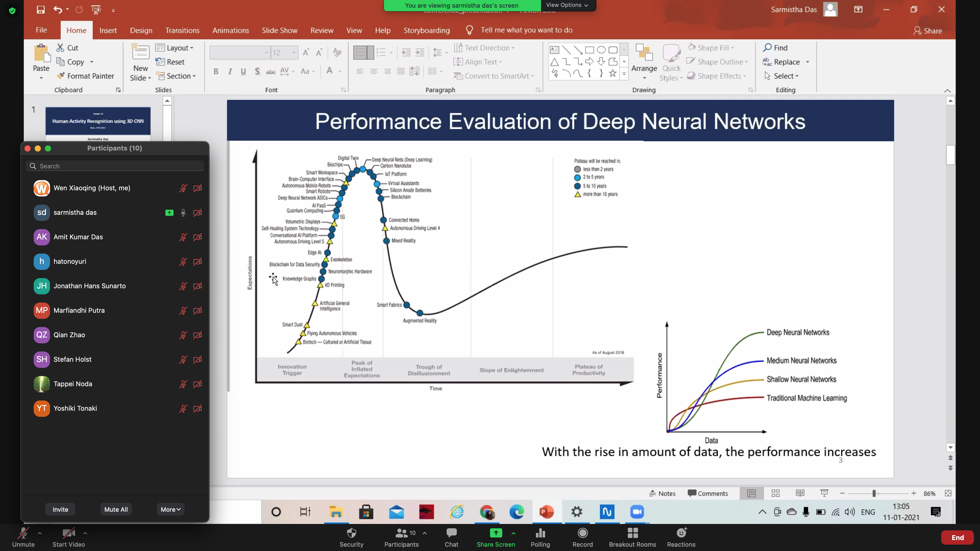
Task: Click the Arrange icon in Drawing group
Action: pyautogui.click(x=644, y=53)
